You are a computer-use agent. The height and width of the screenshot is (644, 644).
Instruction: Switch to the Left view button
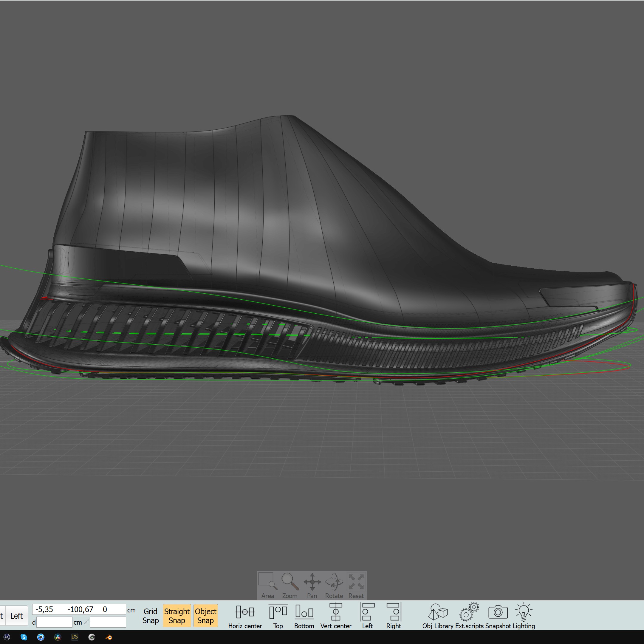coord(16,616)
